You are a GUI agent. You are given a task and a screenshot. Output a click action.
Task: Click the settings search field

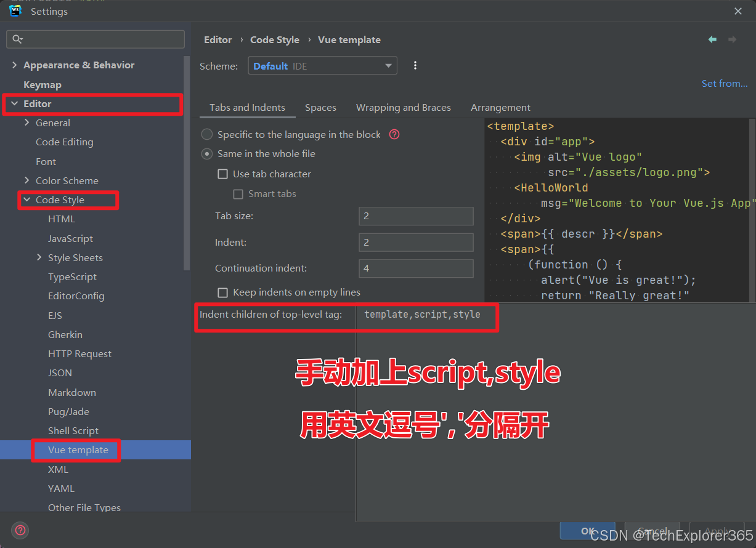(96, 39)
